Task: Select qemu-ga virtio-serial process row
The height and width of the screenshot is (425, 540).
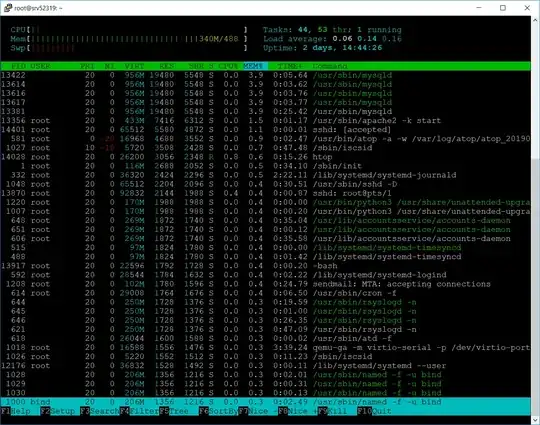Action: (265, 347)
